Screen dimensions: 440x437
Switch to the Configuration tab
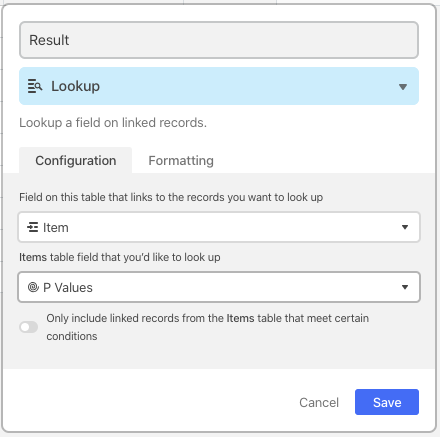click(x=76, y=160)
